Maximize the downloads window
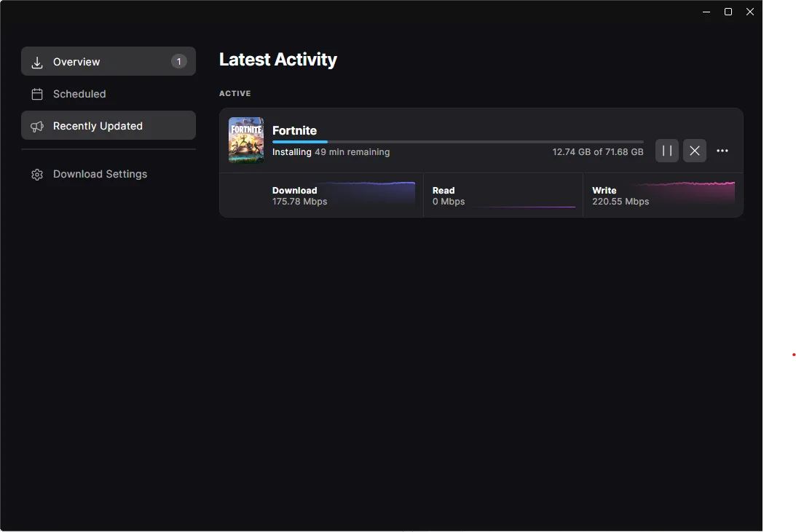The image size is (796, 532). tap(728, 12)
